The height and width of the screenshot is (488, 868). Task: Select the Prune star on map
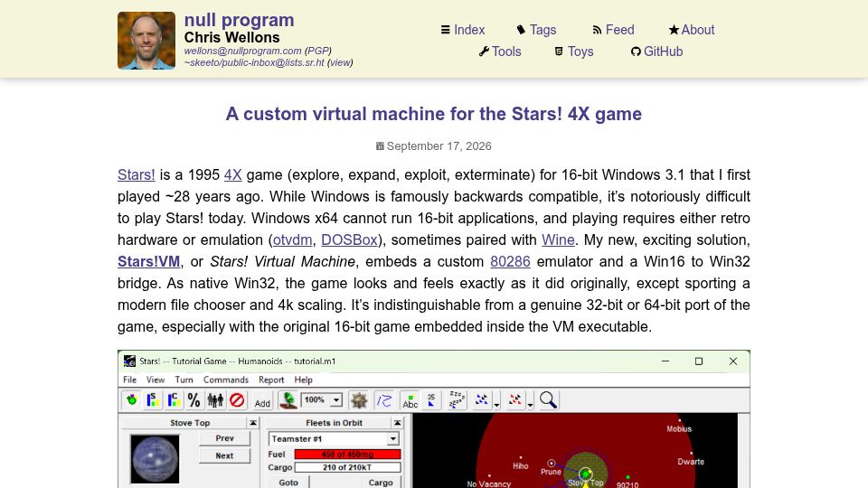pyautogui.click(x=551, y=463)
